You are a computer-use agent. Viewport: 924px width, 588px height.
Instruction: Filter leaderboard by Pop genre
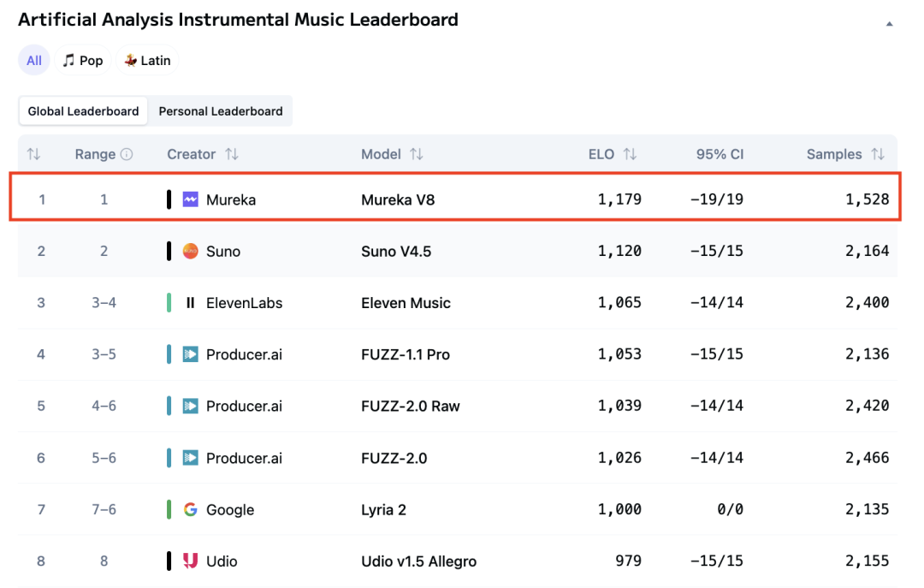83,60
